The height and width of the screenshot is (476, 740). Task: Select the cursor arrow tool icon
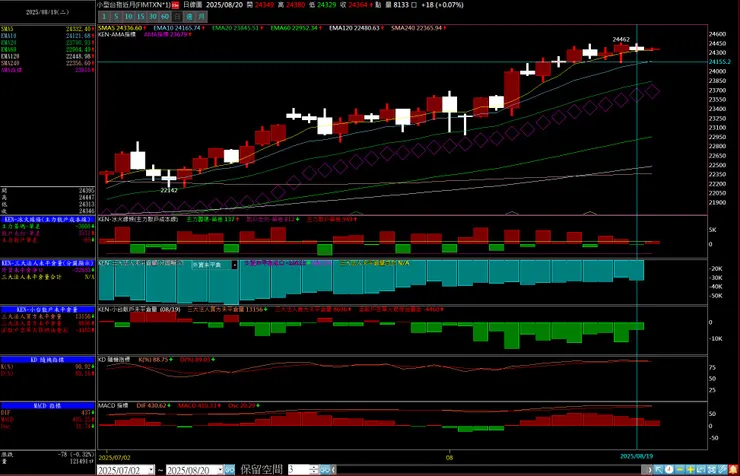(x=658, y=470)
